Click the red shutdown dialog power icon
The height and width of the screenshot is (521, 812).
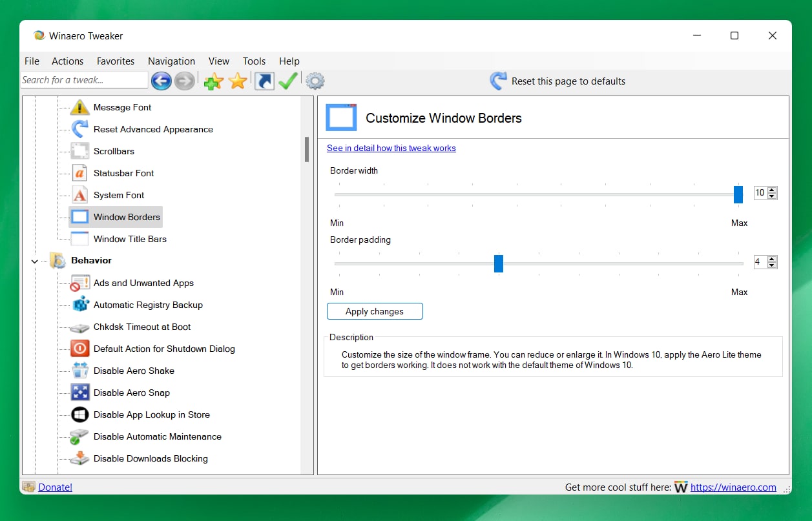coord(79,349)
